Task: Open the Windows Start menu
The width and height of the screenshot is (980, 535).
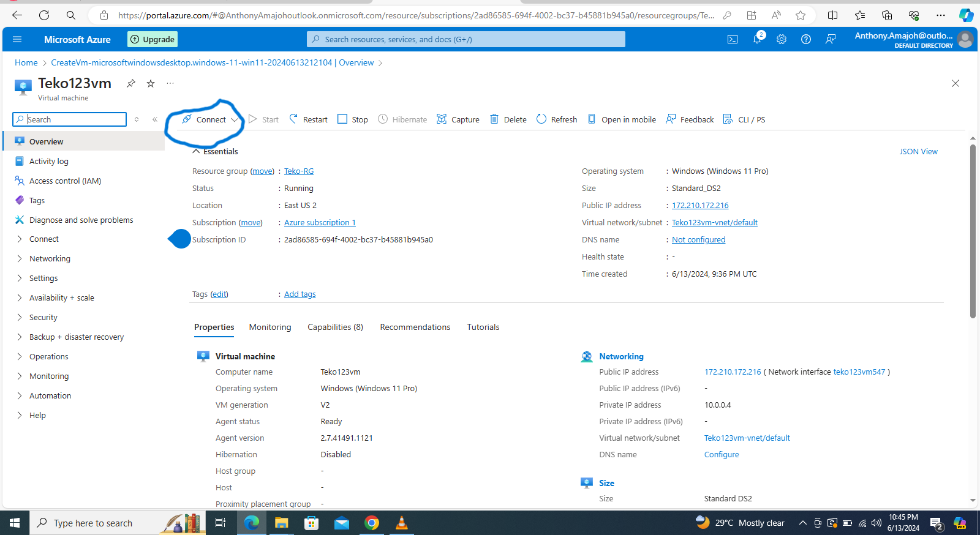Action: point(15,523)
